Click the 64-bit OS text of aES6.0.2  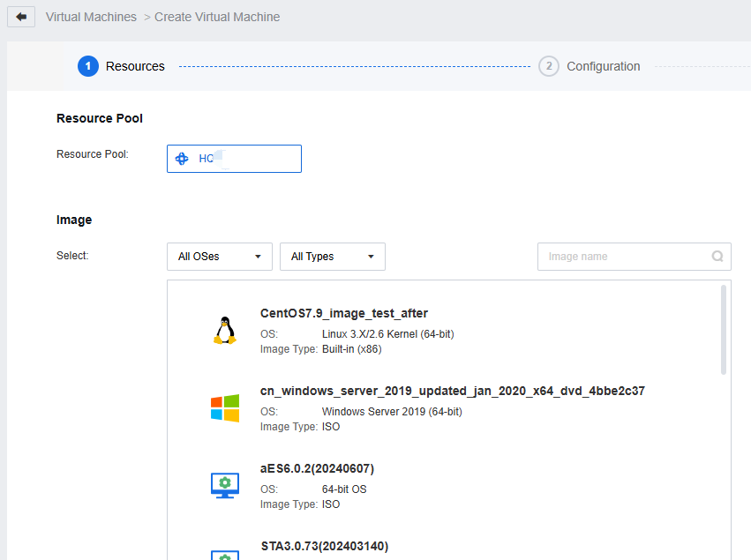pos(344,489)
